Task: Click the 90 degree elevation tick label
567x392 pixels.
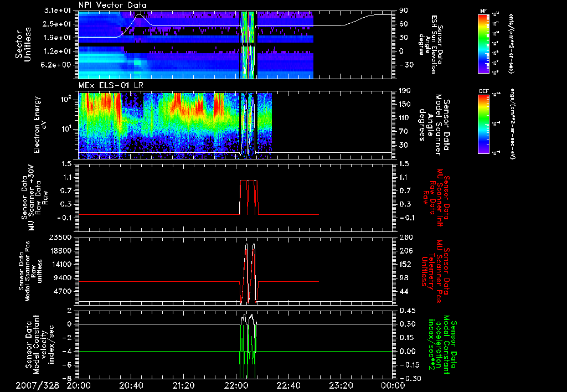Action: [x=403, y=11]
